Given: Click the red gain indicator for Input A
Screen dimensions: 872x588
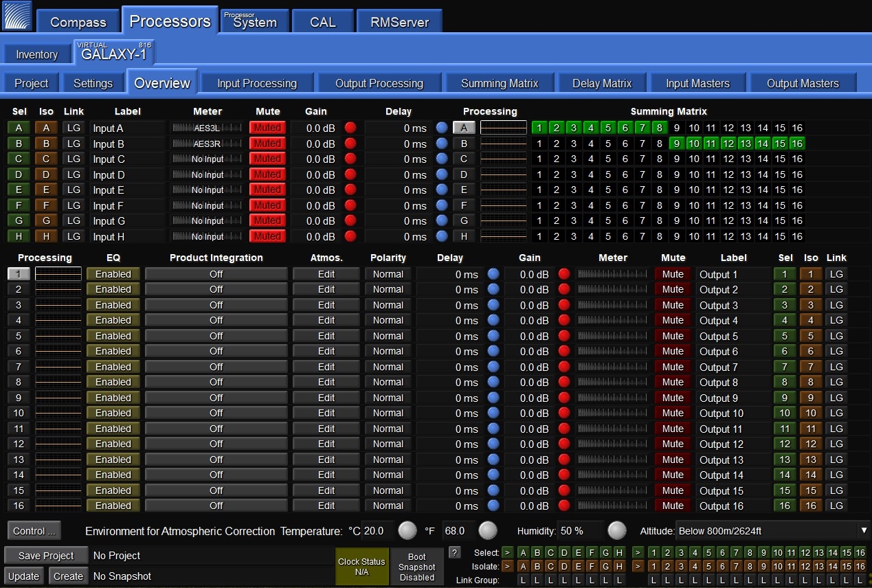Looking at the screenshot, I should point(350,128).
